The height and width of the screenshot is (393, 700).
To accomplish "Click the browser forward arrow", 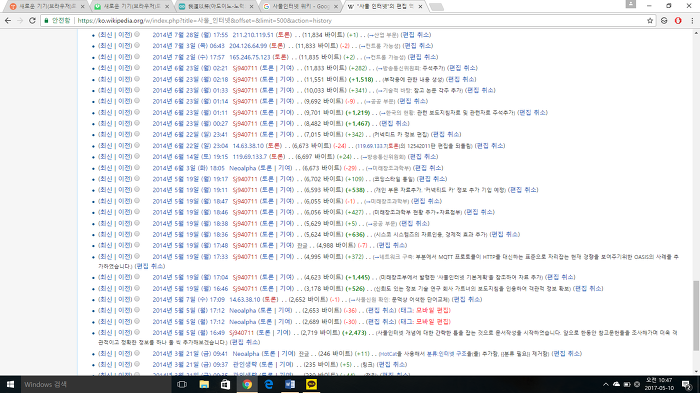I will pyautogui.click(x=20, y=21).
